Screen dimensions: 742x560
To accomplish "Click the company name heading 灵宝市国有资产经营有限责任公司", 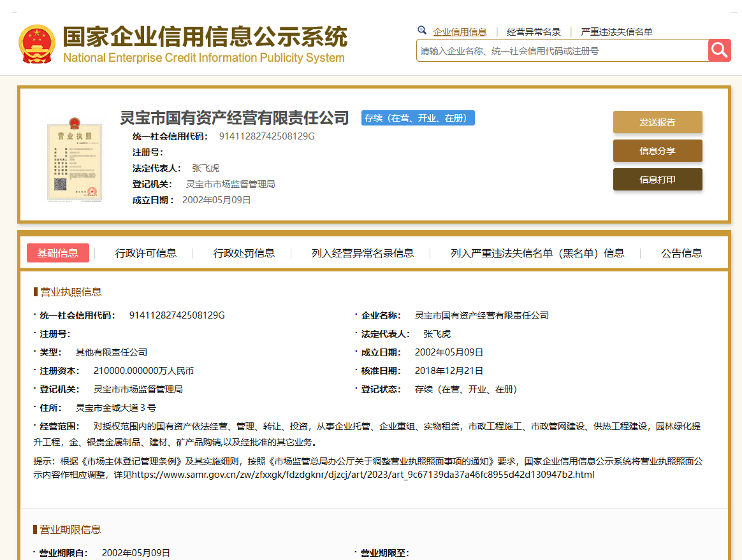I will tap(234, 118).
